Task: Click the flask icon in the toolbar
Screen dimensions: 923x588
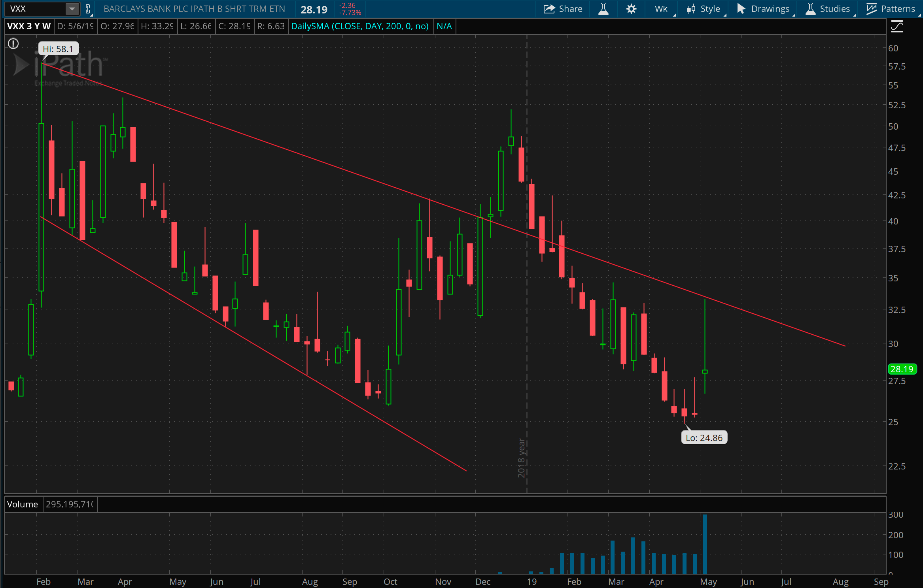Action: 603,9
